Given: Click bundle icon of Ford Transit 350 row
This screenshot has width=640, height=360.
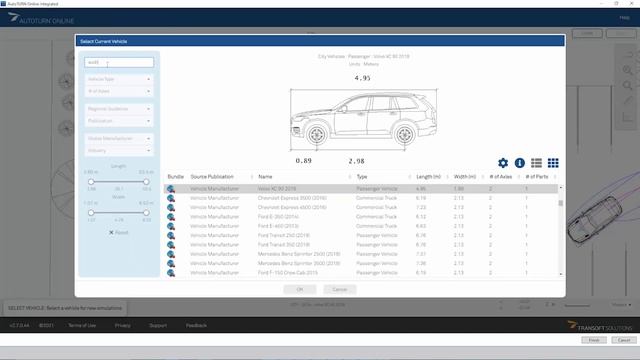Looking at the screenshot, I should (x=171, y=245).
